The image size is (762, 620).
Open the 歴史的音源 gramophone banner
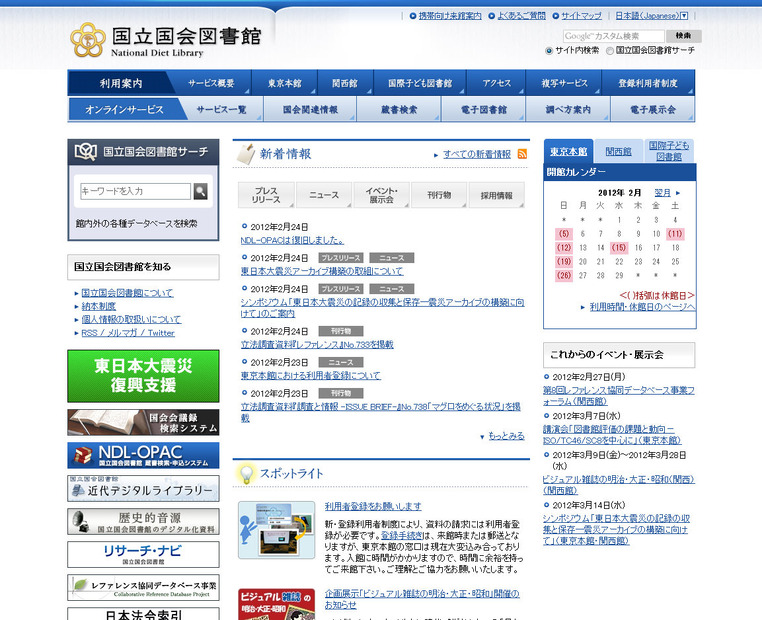click(143, 521)
